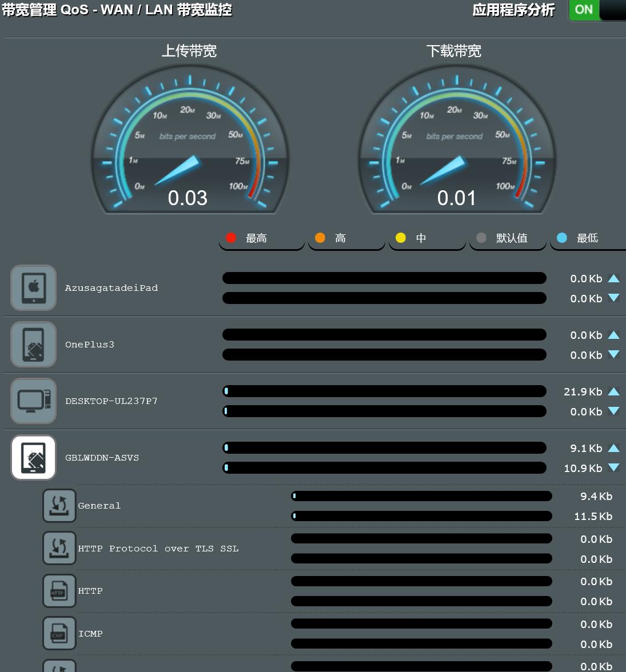Click the DESKTOP-UL237P7 computer icon

click(33, 401)
